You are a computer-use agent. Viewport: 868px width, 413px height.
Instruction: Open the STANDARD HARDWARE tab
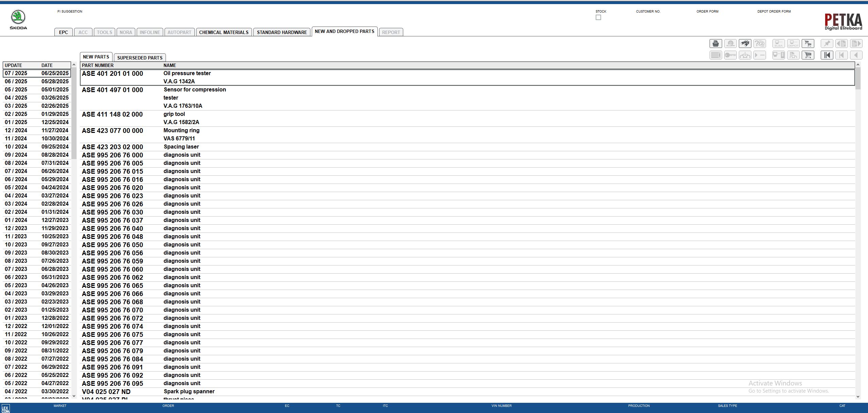pos(282,32)
